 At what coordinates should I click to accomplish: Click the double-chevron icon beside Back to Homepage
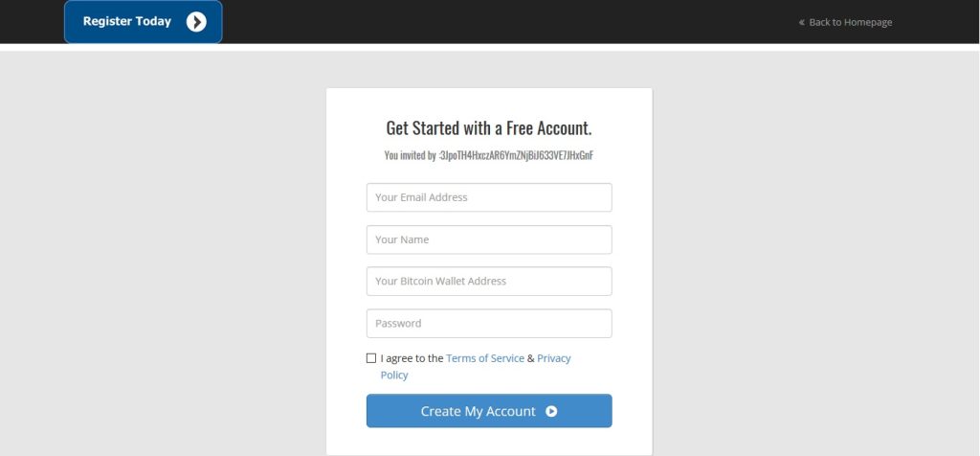tap(801, 23)
